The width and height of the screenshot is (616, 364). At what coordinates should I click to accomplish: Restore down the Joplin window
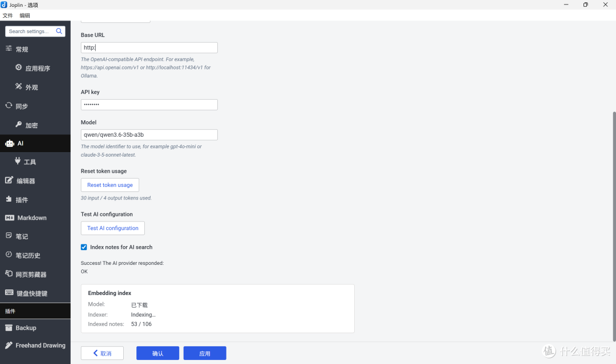click(585, 5)
